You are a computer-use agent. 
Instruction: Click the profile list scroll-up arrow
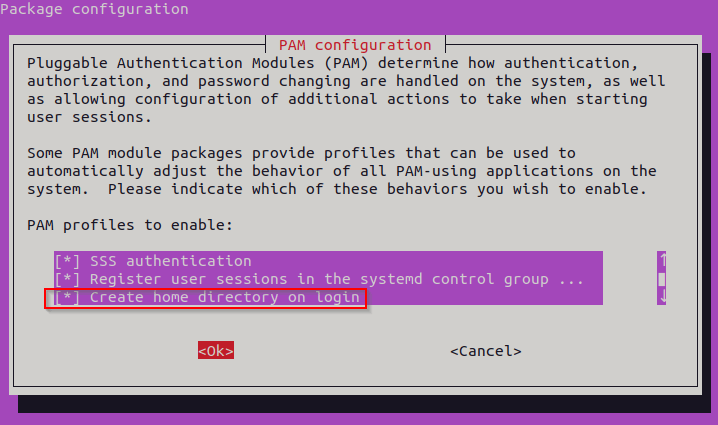662,262
